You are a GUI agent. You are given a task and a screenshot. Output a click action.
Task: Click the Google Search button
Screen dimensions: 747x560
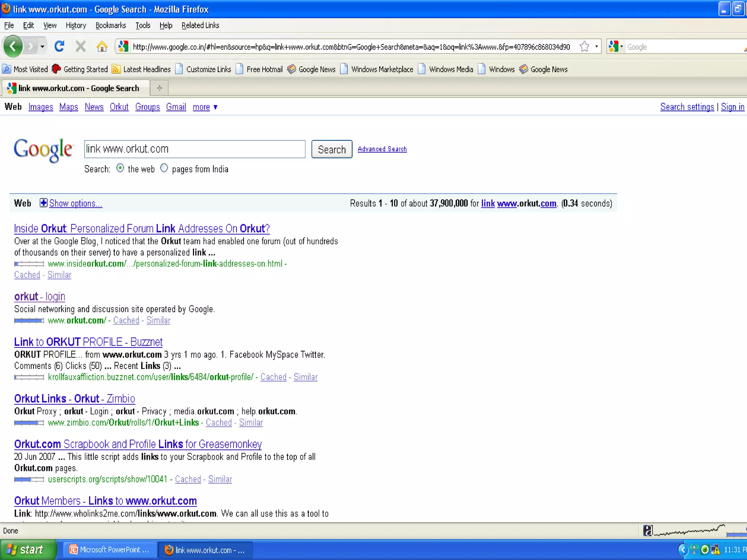332,149
